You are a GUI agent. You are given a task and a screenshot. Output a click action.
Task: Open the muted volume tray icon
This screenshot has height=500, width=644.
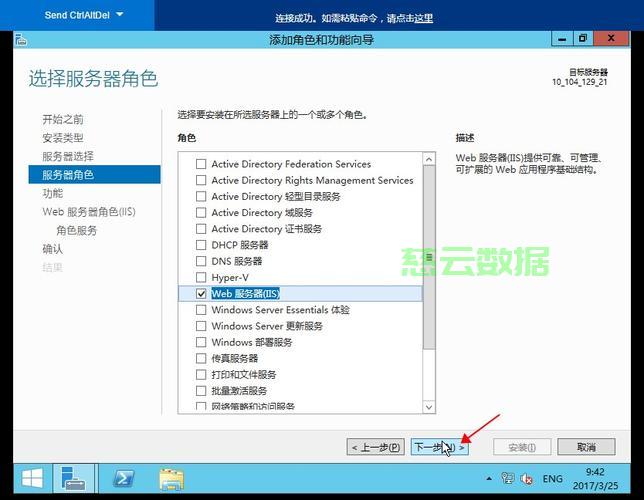click(527, 479)
